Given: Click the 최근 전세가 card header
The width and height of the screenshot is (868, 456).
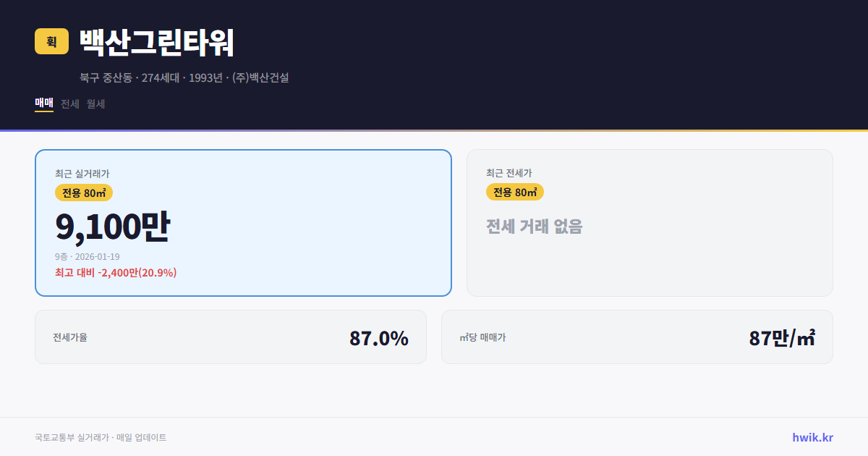Looking at the screenshot, I should pos(509,174).
